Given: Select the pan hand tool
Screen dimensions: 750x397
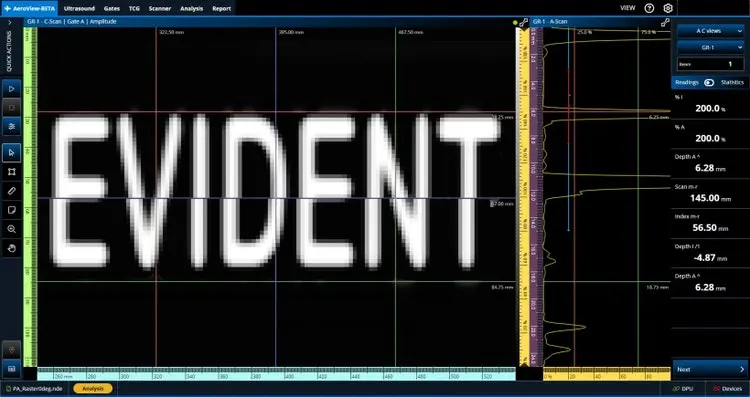Looking at the screenshot, I should click(11, 248).
